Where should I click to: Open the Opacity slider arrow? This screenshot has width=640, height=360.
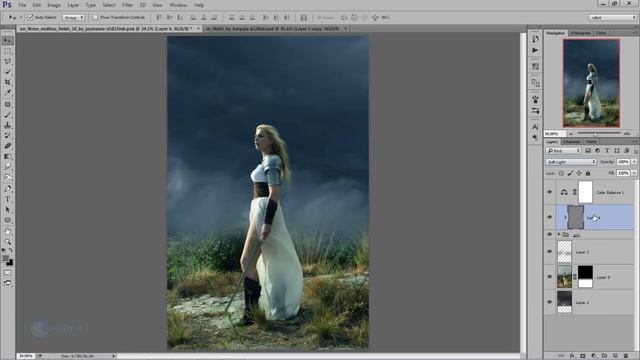(x=634, y=162)
